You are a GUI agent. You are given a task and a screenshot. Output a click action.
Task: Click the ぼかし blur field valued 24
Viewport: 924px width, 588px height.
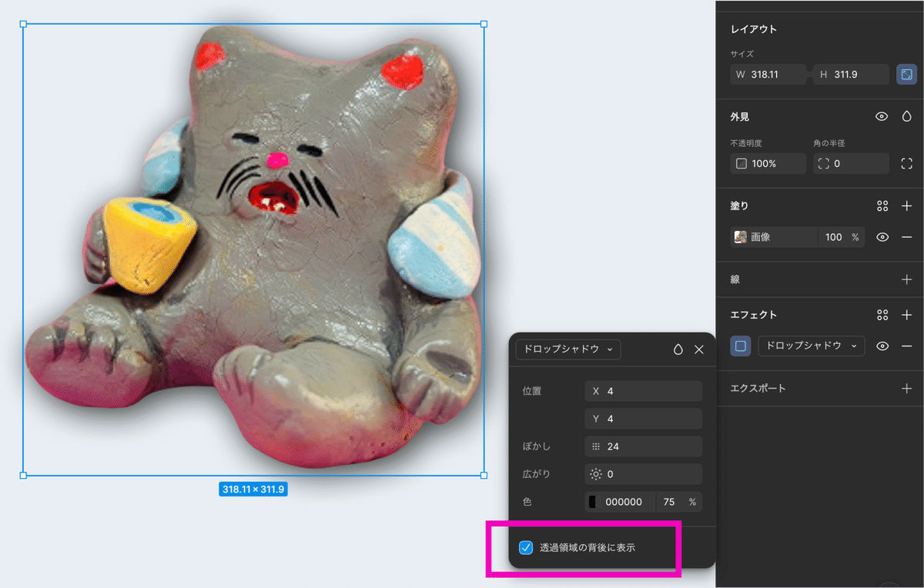(x=644, y=446)
